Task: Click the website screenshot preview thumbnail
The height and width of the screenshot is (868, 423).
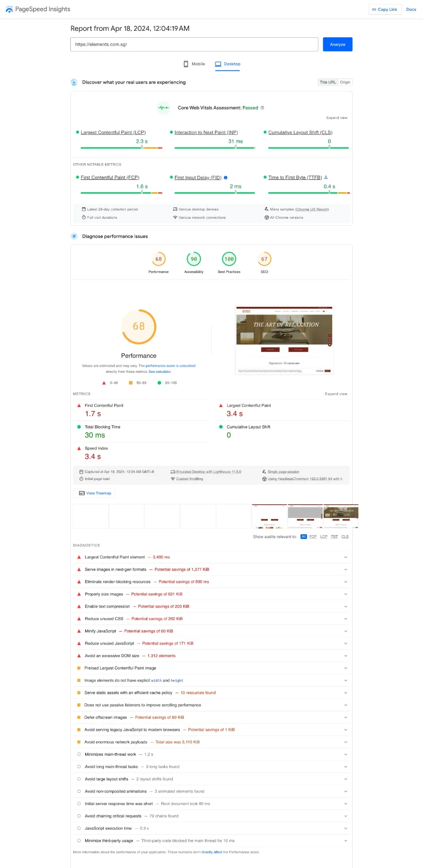Action: [284, 340]
